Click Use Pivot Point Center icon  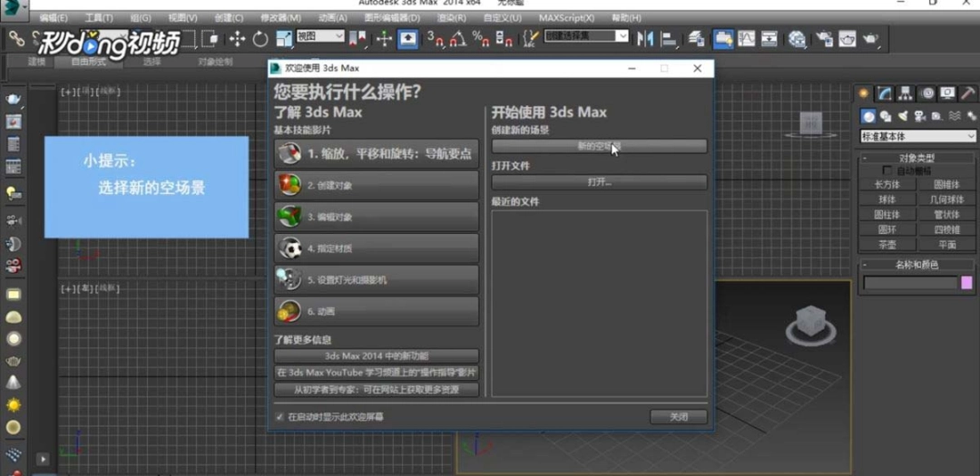(x=358, y=39)
